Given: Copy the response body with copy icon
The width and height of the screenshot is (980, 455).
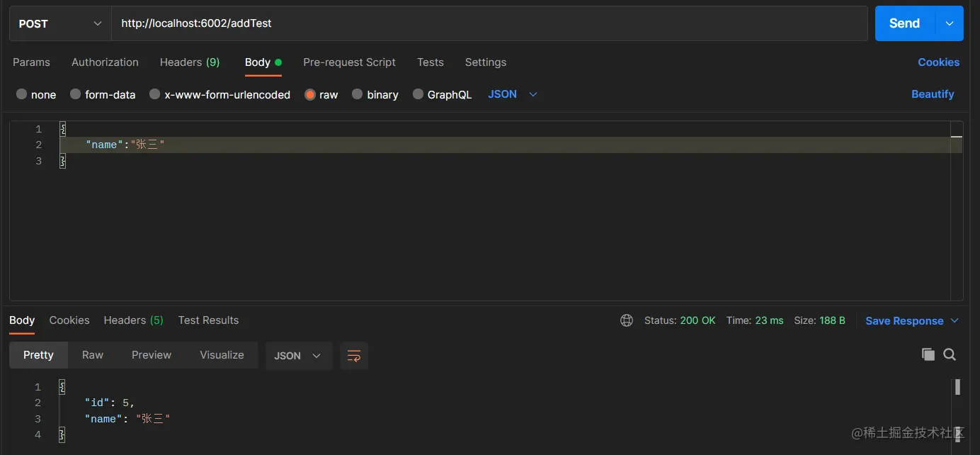Looking at the screenshot, I should [x=928, y=354].
